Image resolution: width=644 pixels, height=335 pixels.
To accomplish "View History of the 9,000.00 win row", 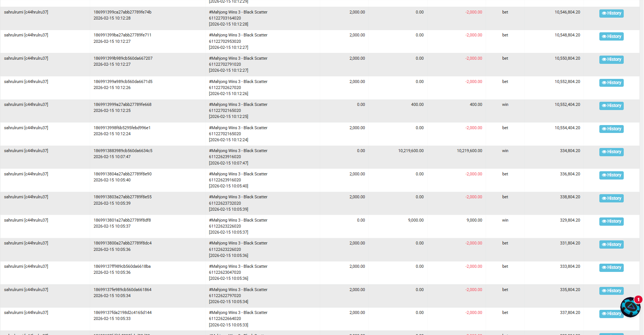I will click(x=611, y=221).
